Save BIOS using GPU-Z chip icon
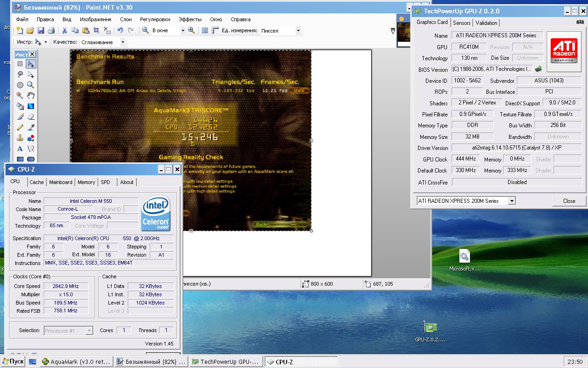 pyautogui.click(x=538, y=69)
